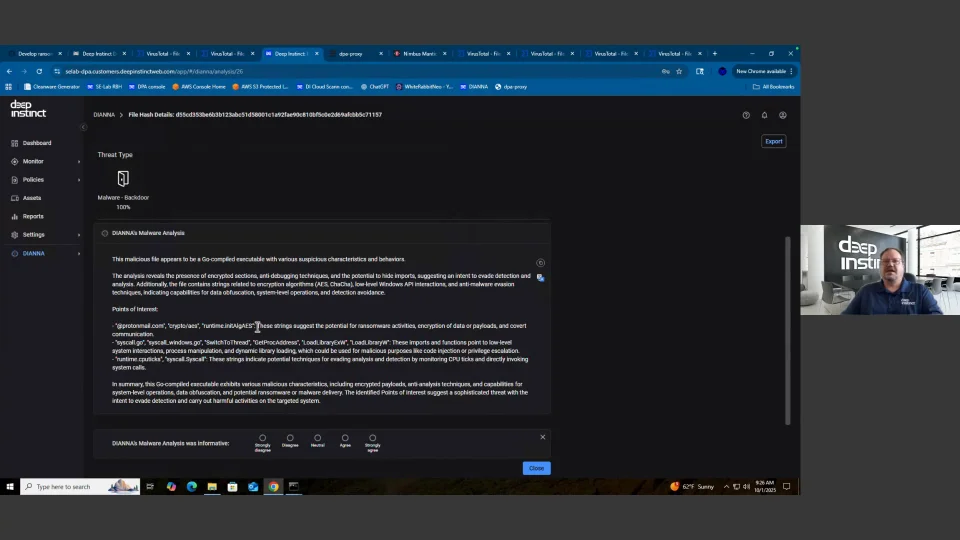Open the Chrome menu three dots
960x540 pixels.
792,72
